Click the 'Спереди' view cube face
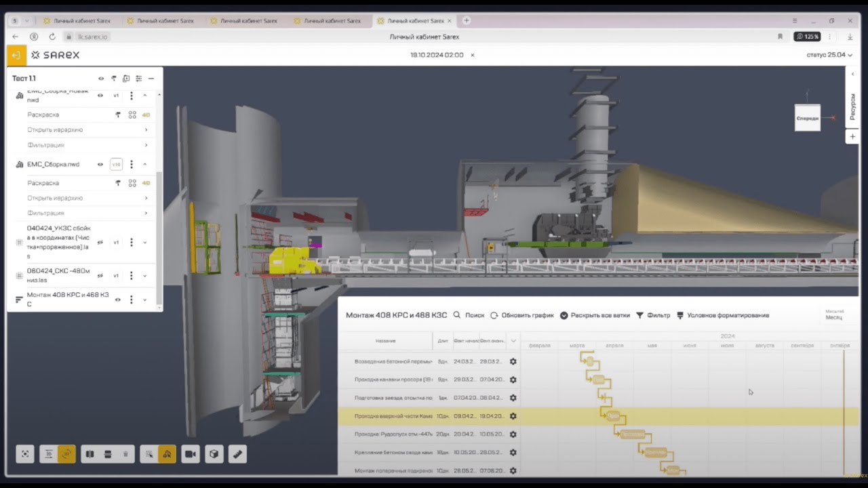 click(808, 118)
